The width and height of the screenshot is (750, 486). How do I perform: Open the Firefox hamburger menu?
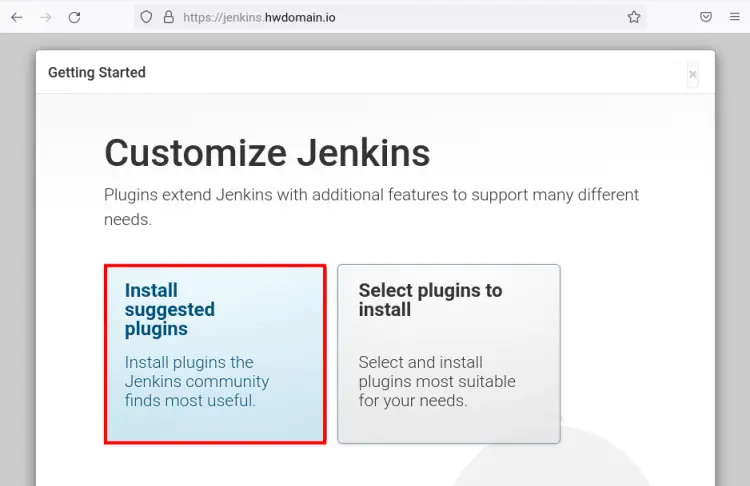[x=735, y=17]
